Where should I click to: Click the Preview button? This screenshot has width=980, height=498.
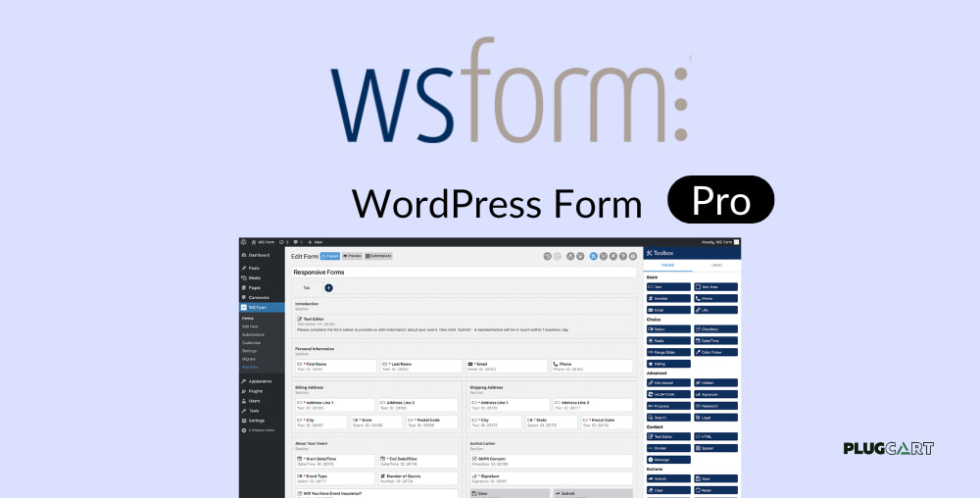tap(351, 256)
